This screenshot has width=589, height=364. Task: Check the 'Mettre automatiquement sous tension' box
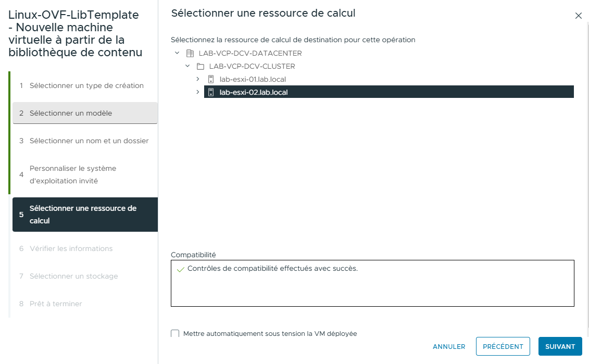point(175,334)
